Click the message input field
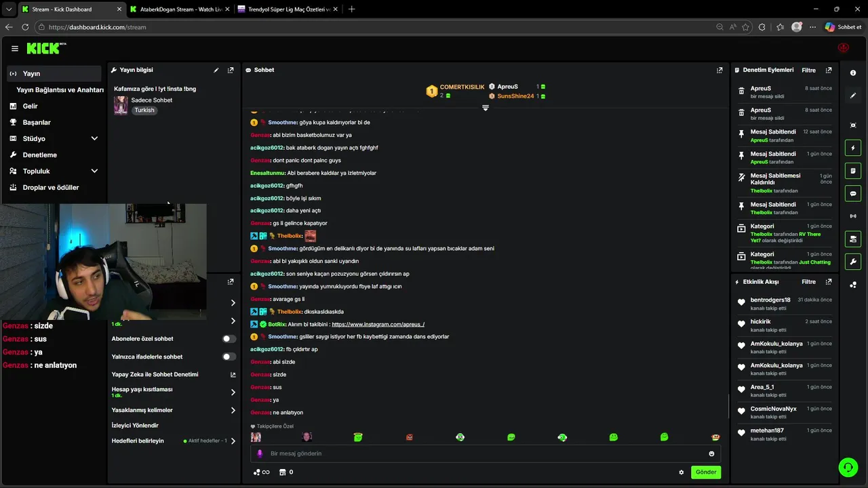 [x=485, y=453]
